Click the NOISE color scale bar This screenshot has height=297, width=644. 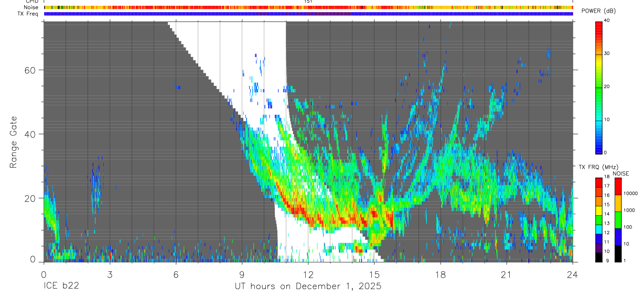click(618, 219)
